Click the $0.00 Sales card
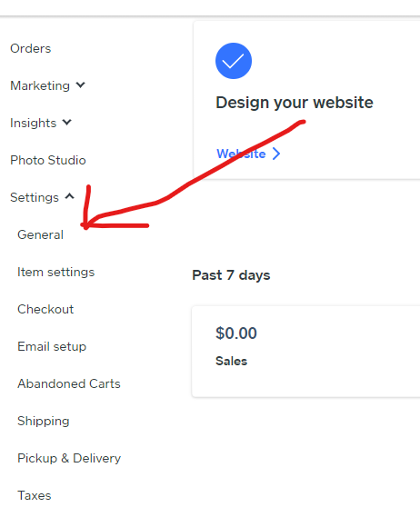420x527 pixels. pyautogui.click(x=305, y=352)
